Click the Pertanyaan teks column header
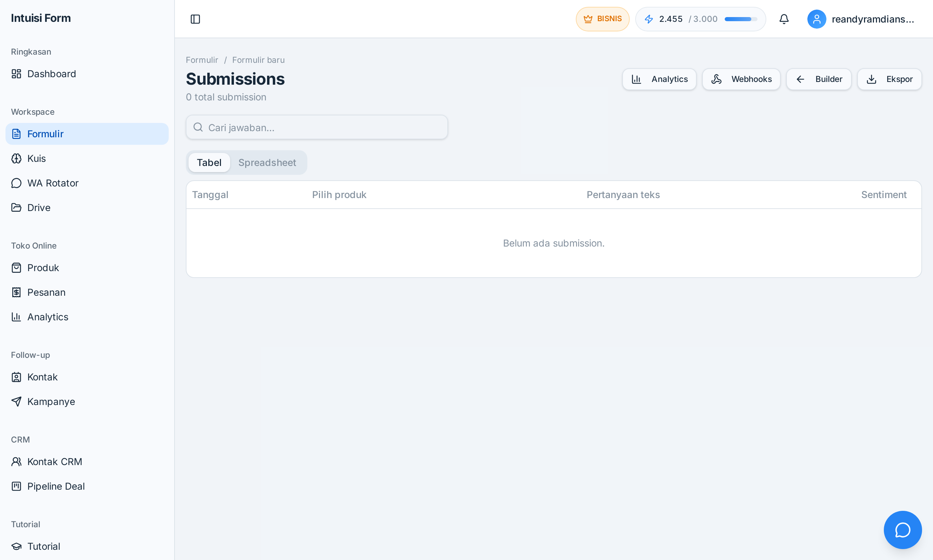933x560 pixels. point(623,194)
